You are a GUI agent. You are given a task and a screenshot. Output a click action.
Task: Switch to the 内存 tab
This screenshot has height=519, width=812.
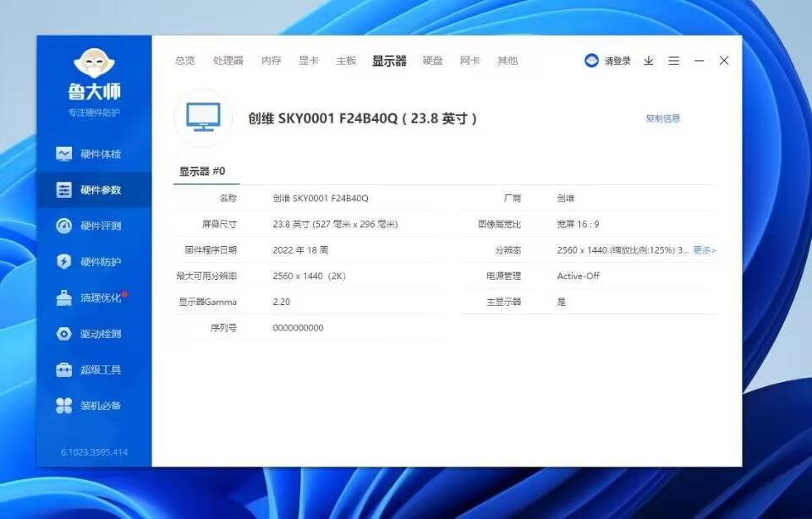point(272,61)
